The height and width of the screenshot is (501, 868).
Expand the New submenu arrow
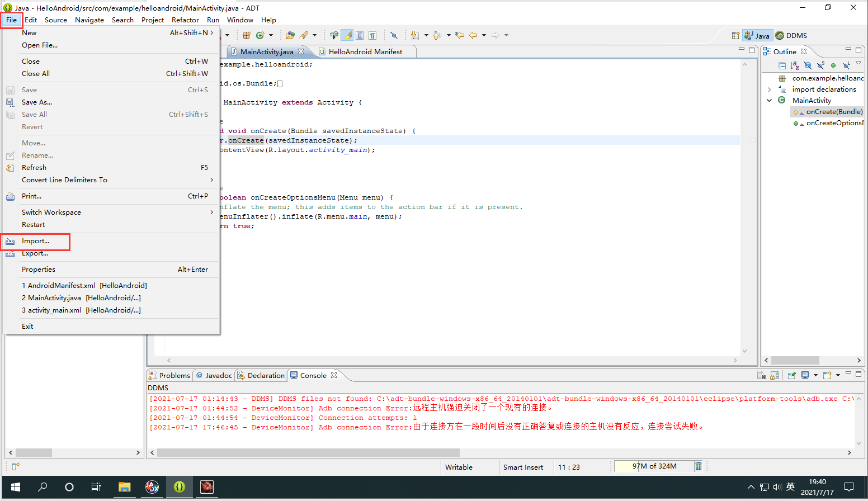click(212, 33)
